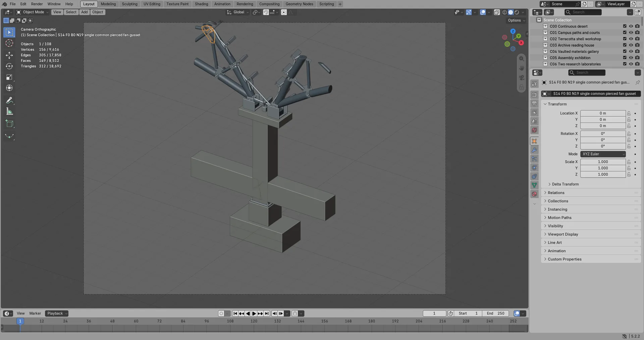Switch to the Geometry Nodes workspace tab
This screenshot has width=644, height=340.
pos(299,4)
